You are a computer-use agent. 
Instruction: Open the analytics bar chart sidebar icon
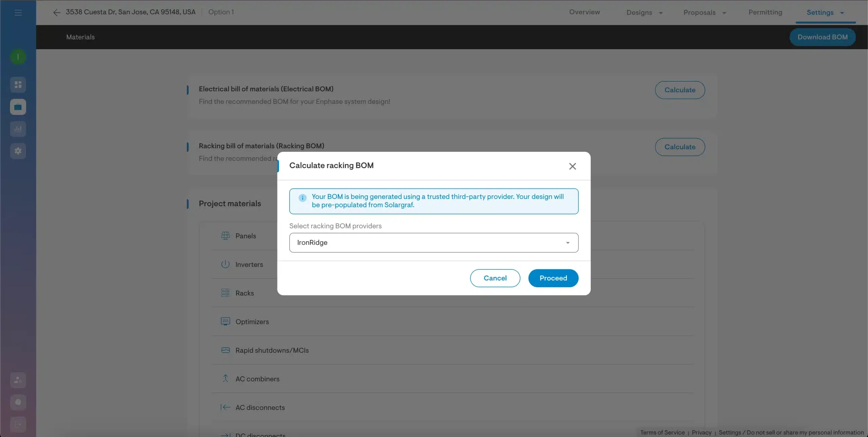pos(18,129)
